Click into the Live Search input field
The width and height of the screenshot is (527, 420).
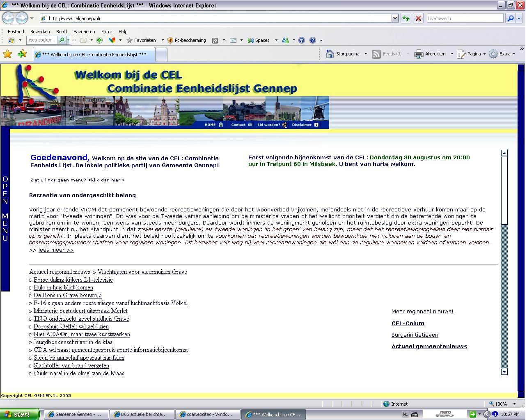tap(465, 18)
